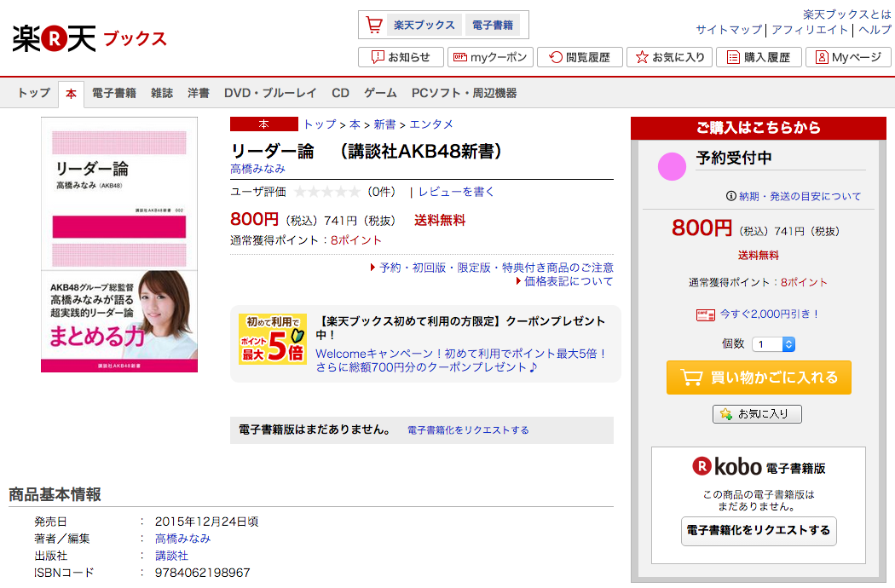This screenshot has width=895, height=588.
Task: Open the 個数 quantity dropdown
Action: coord(773,344)
